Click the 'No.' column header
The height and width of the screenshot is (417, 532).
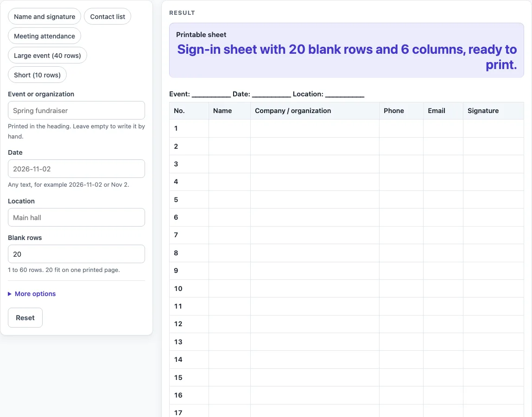tap(189, 111)
